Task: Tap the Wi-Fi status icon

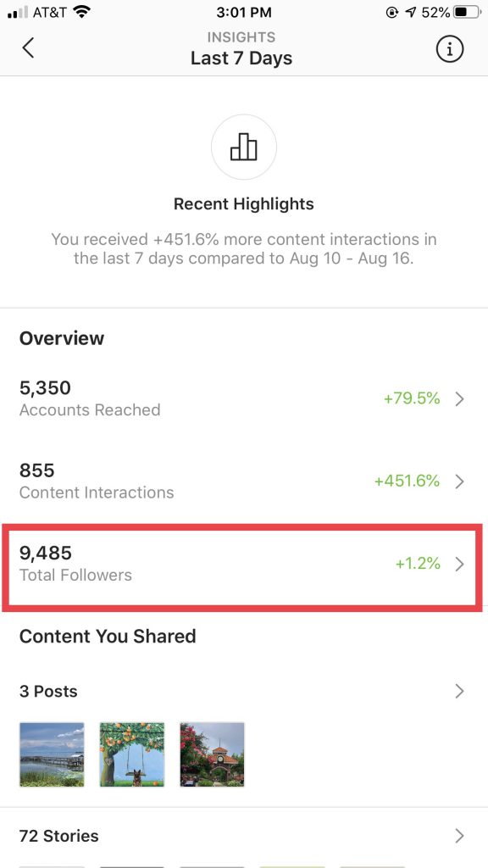Action: [82, 12]
